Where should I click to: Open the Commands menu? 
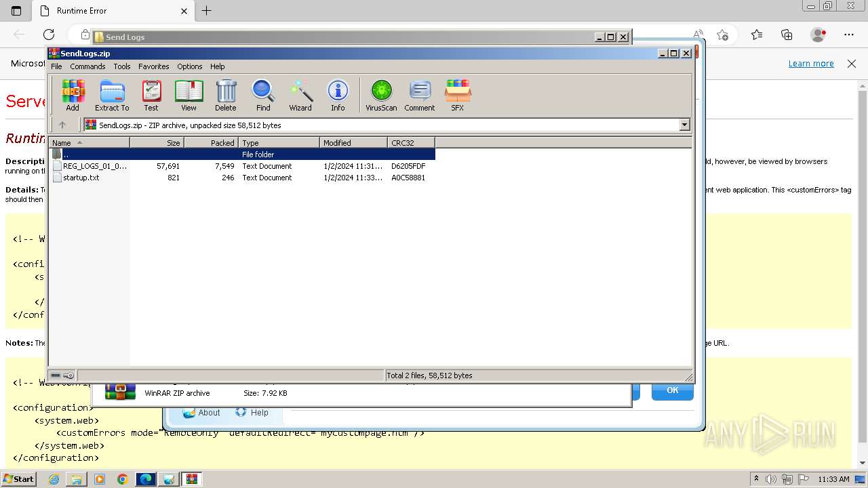tap(87, 66)
